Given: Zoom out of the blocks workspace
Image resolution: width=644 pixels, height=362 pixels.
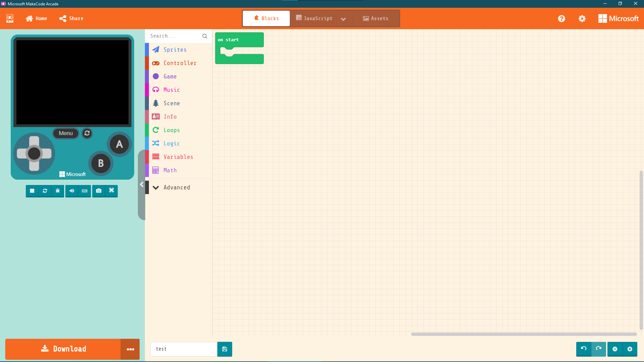Looking at the screenshot, I should (x=615, y=349).
